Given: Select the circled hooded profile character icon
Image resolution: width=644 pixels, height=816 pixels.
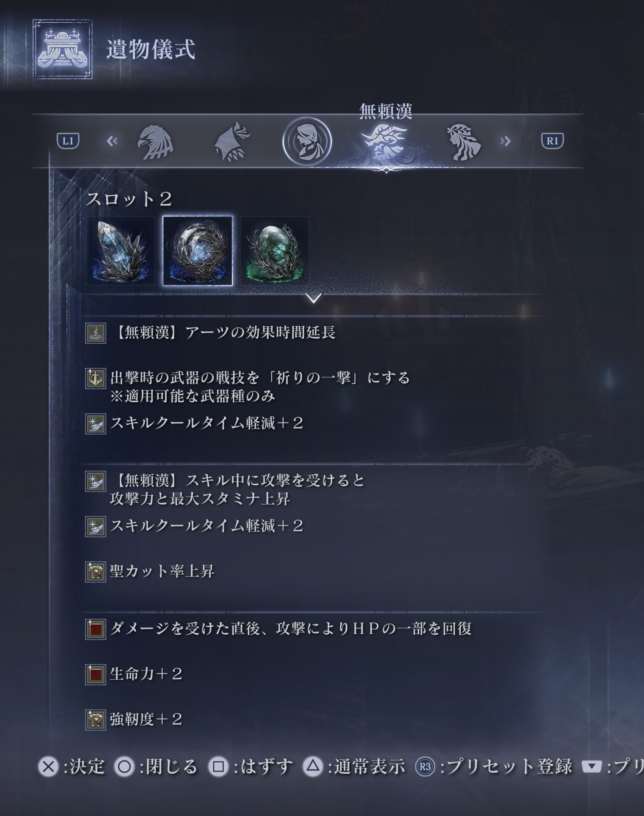Looking at the screenshot, I should [307, 142].
